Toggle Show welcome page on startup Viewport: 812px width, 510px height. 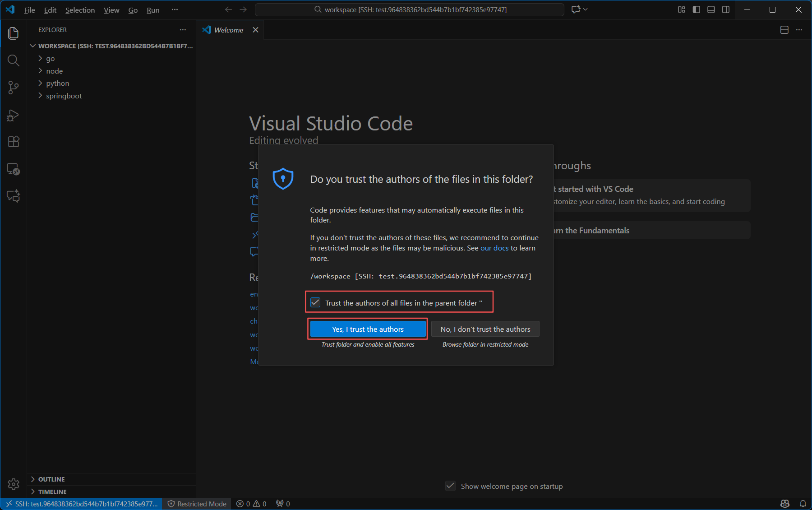tap(450, 486)
